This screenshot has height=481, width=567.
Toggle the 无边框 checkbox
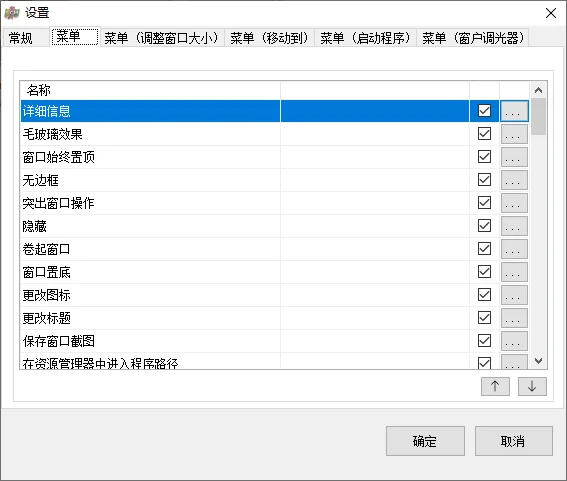point(484,180)
